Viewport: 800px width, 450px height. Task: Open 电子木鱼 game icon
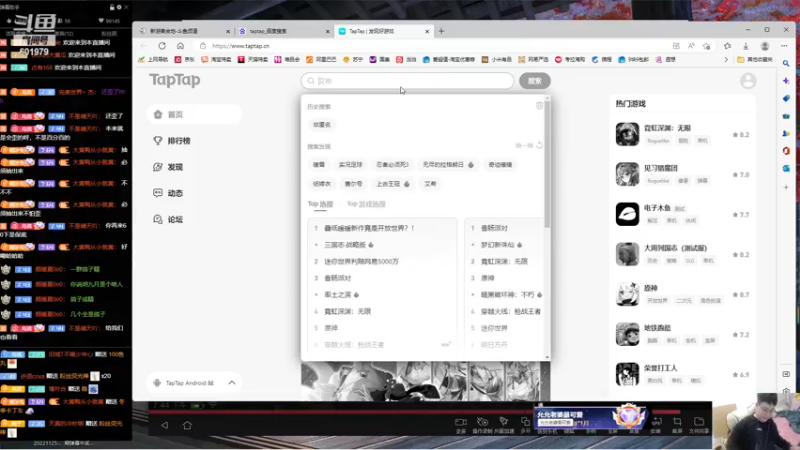coord(627,214)
